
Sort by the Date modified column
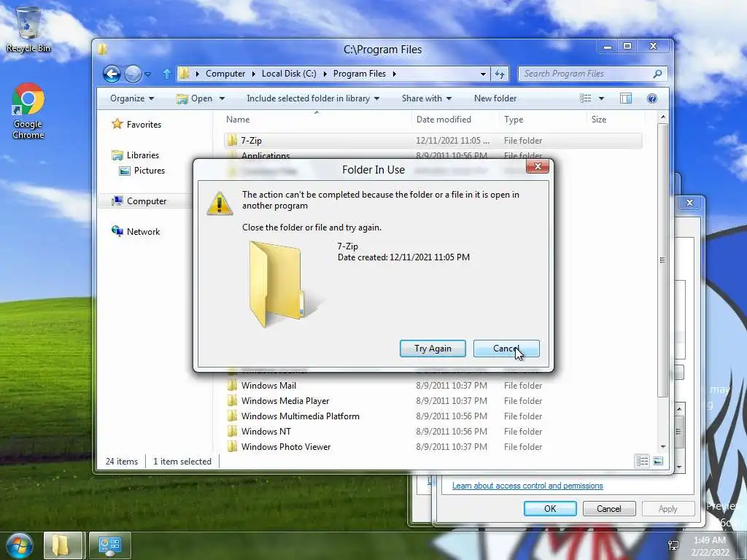click(444, 120)
